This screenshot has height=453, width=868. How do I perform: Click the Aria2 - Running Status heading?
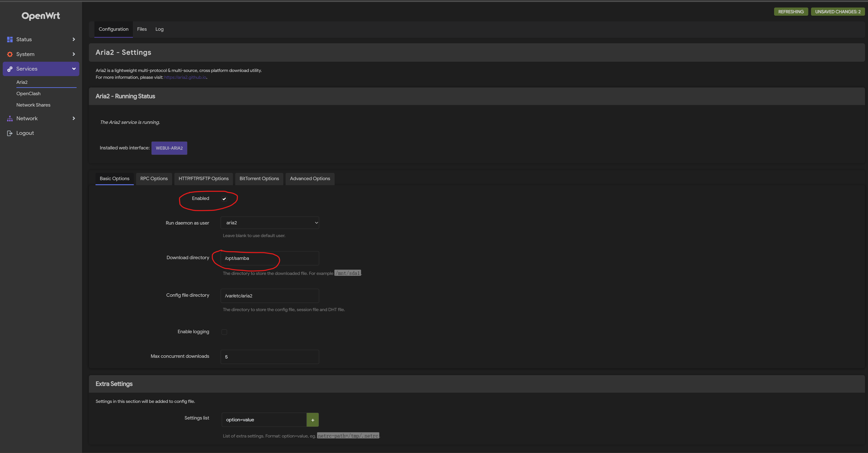[125, 96]
